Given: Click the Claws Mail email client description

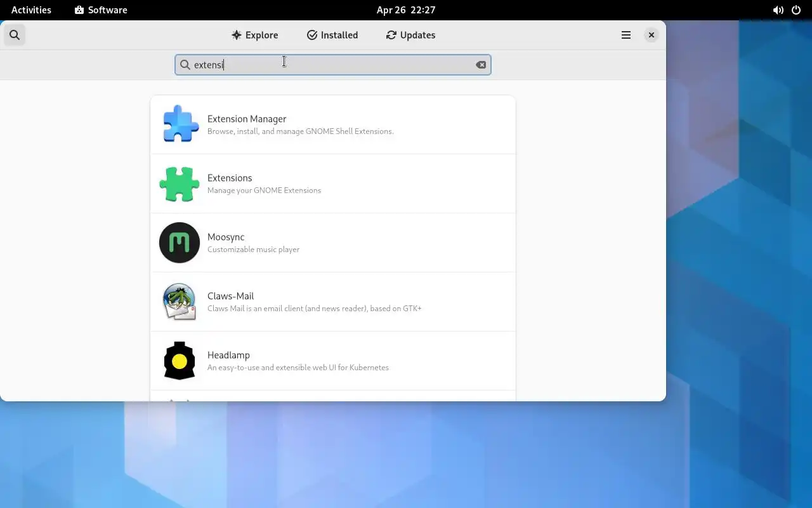Looking at the screenshot, I should [315, 309].
